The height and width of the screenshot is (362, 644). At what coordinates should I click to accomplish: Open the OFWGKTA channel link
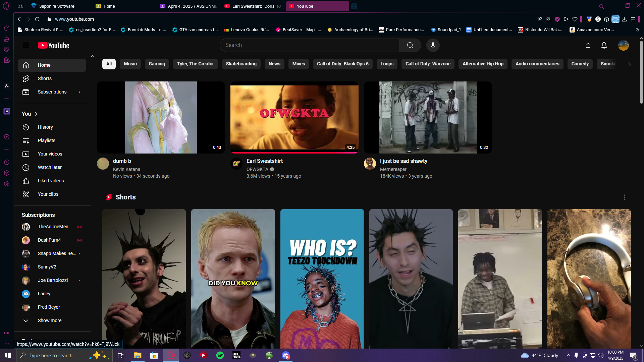257,169
